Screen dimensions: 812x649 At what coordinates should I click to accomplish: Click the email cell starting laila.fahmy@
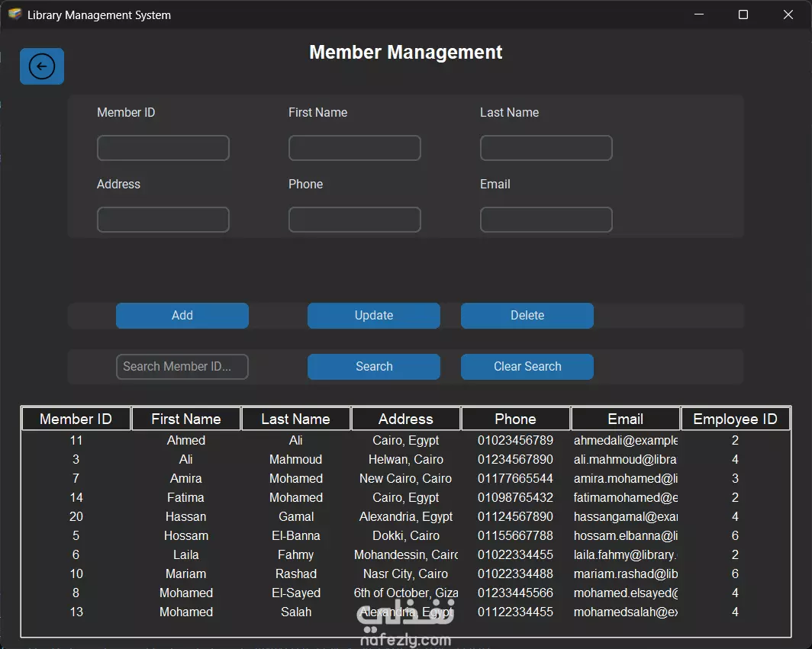(x=625, y=554)
